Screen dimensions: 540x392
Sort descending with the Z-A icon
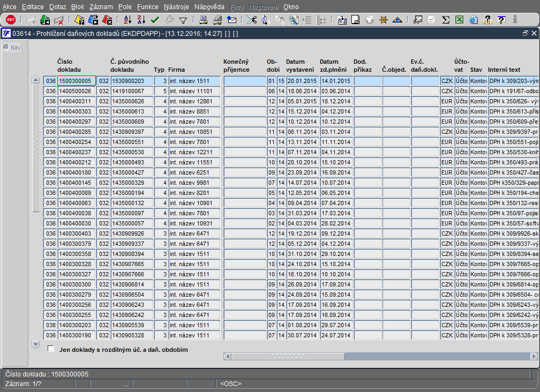pyautogui.click(x=141, y=20)
